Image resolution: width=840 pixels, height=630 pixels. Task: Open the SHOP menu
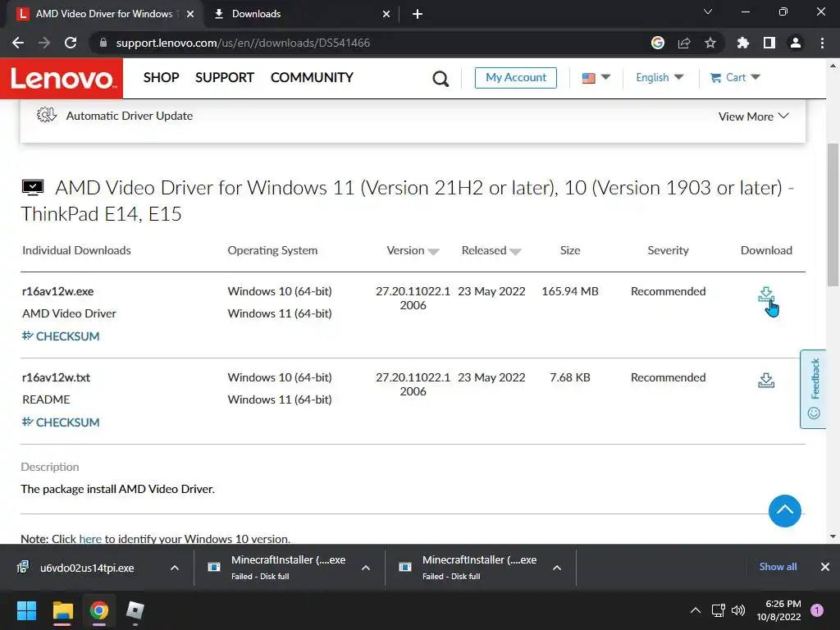point(162,78)
